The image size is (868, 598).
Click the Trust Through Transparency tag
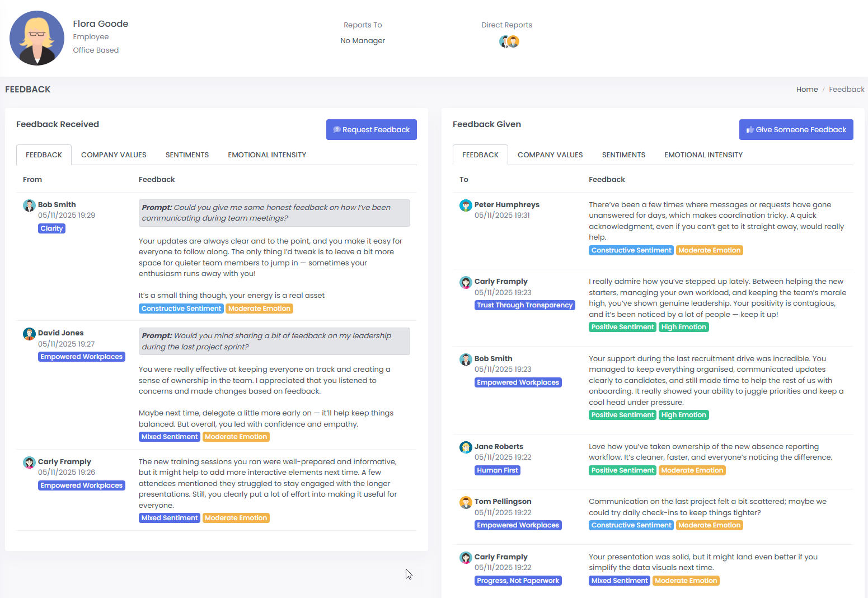[x=524, y=305]
